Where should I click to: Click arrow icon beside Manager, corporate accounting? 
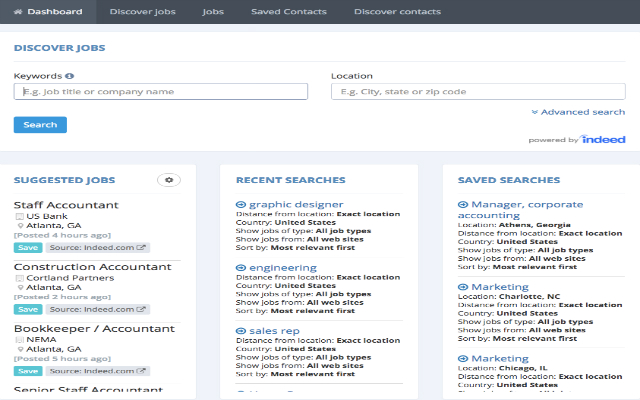coord(463,205)
